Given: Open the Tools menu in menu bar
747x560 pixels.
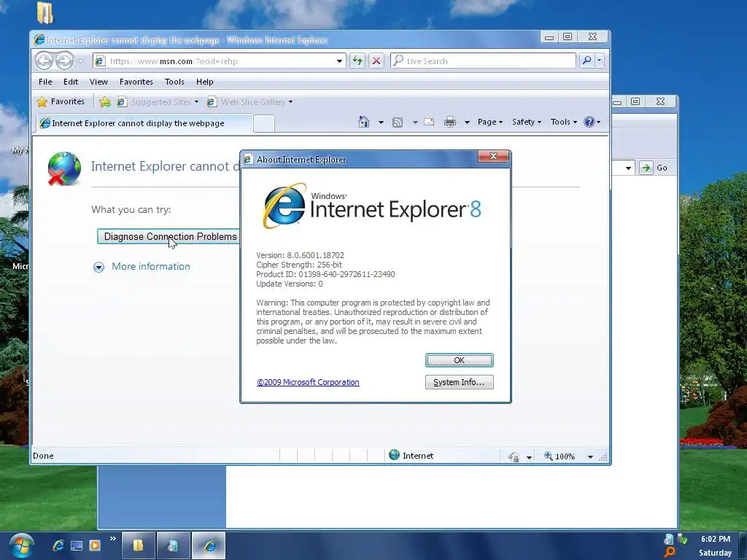Looking at the screenshot, I should (x=174, y=82).
